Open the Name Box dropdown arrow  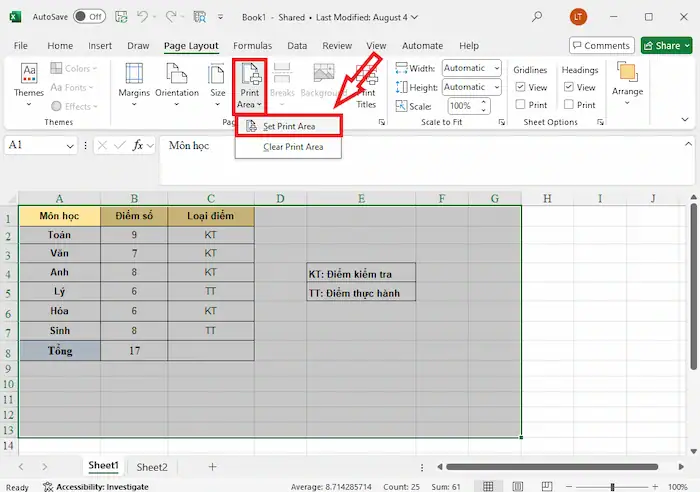(70, 146)
